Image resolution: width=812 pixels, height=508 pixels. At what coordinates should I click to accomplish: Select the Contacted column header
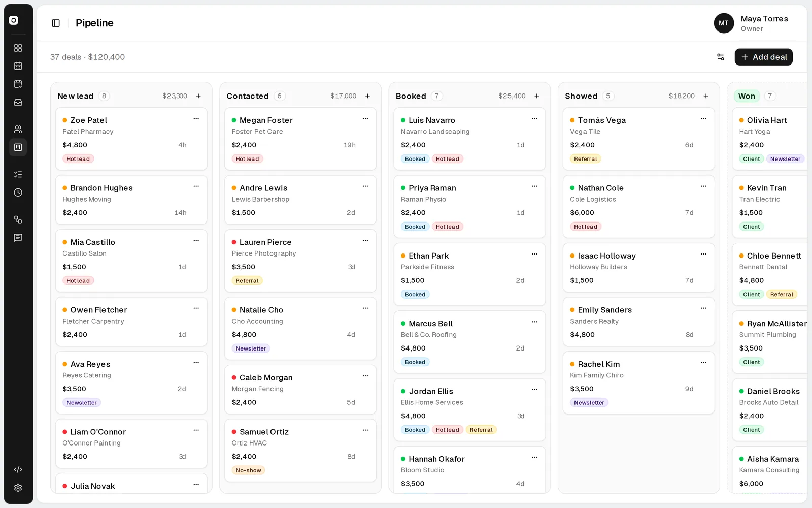click(248, 96)
